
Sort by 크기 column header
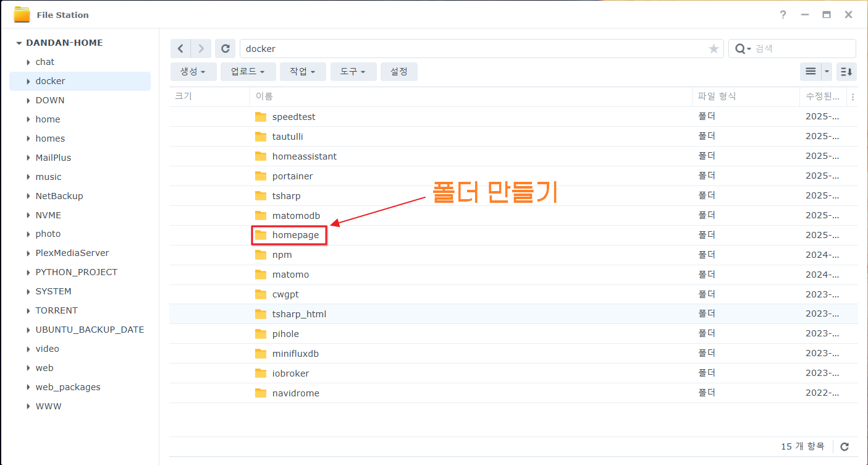tap(209, 96)
